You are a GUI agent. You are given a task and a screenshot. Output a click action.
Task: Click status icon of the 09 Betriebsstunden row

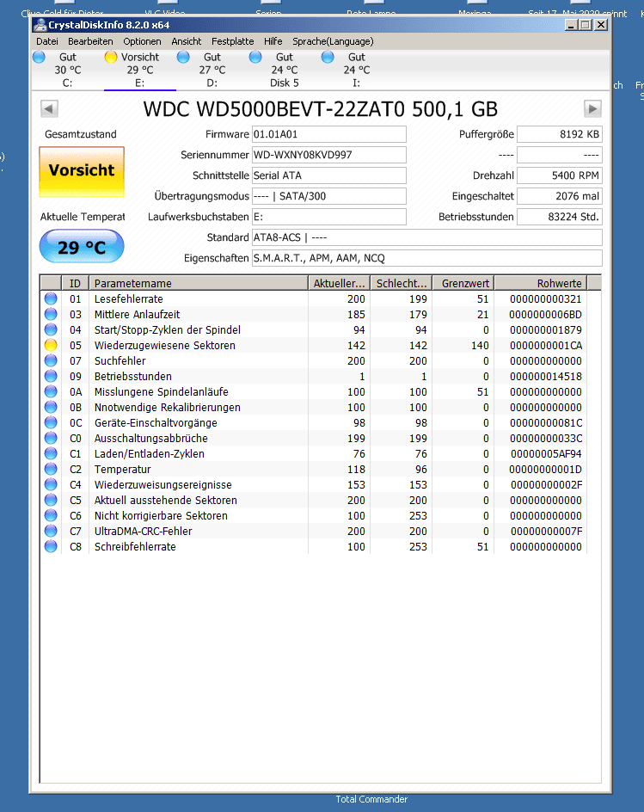pyautogui.click(x=51, y=377)
